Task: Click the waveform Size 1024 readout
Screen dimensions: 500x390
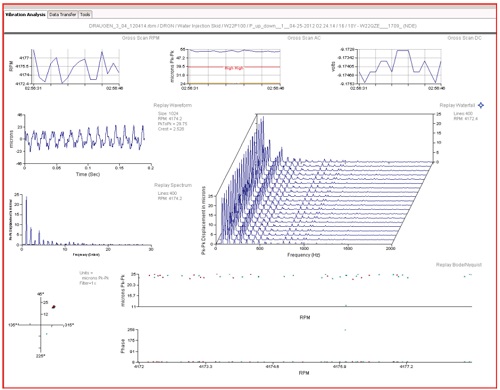Action: 168,113
